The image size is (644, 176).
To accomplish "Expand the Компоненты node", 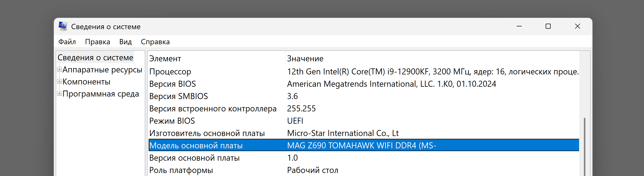I will 60,81.
